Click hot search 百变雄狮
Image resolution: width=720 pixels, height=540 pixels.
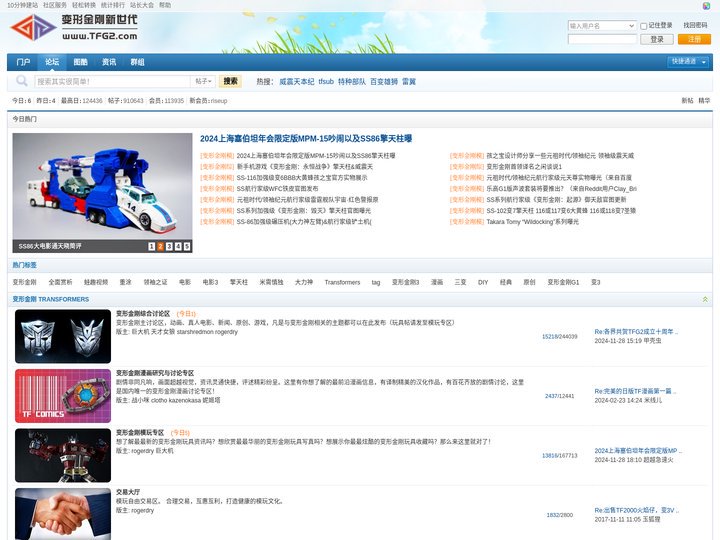(384, 82)
